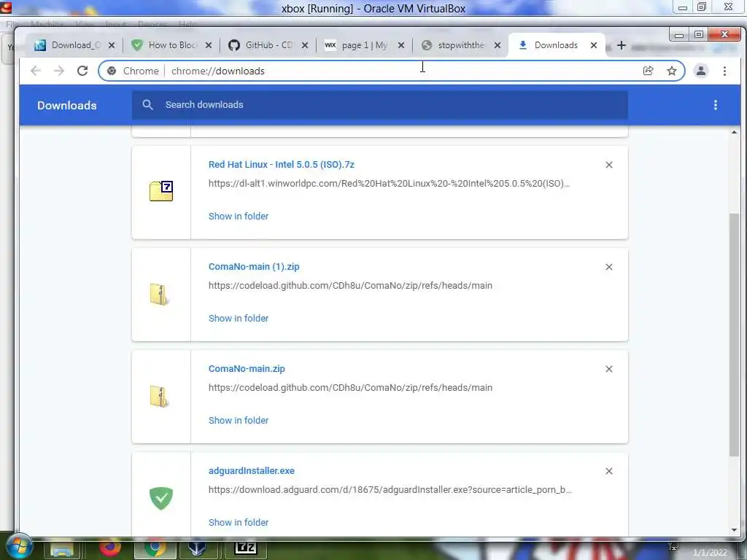Open Chrome's three-dot main menu
The image size is (747, 560).
(724, 71)
